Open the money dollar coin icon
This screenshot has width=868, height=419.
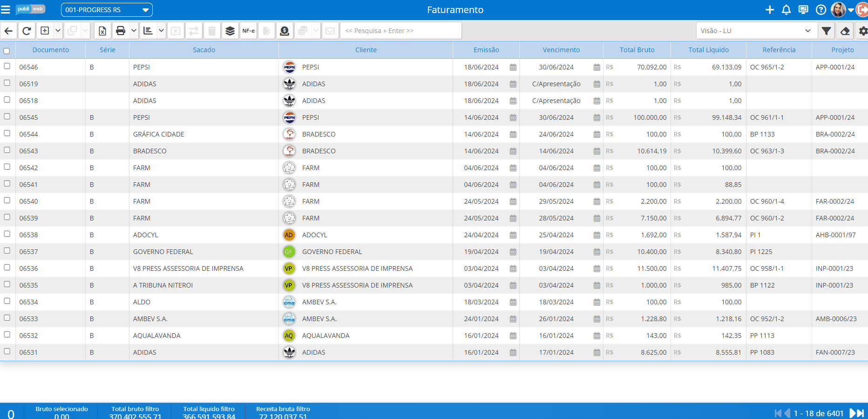285,31
